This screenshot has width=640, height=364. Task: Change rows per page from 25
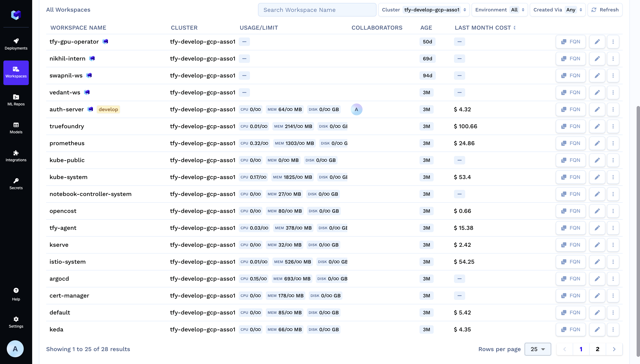click(x=538, y=349)
